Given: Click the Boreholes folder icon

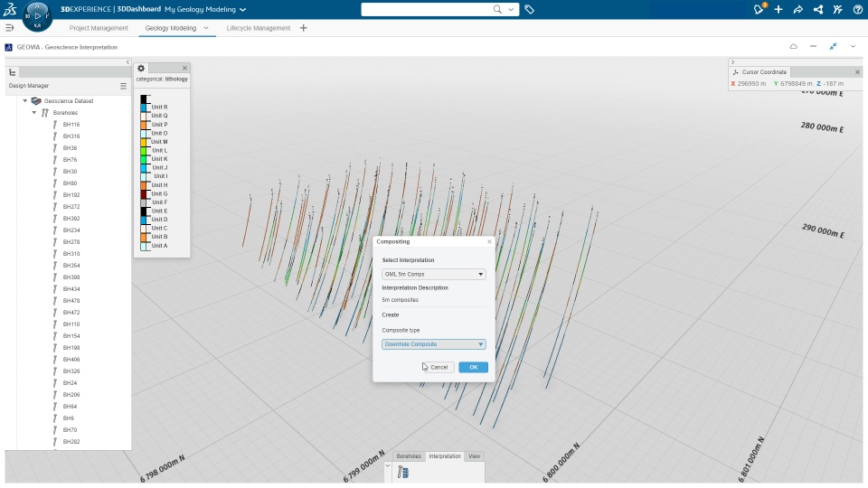Looking at the screenshot, I should coord(45,113).
